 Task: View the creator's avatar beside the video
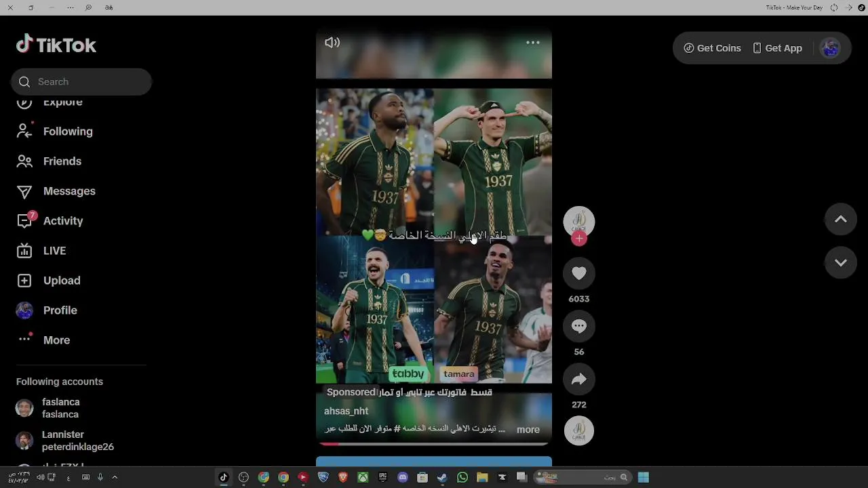pos(579,221)
